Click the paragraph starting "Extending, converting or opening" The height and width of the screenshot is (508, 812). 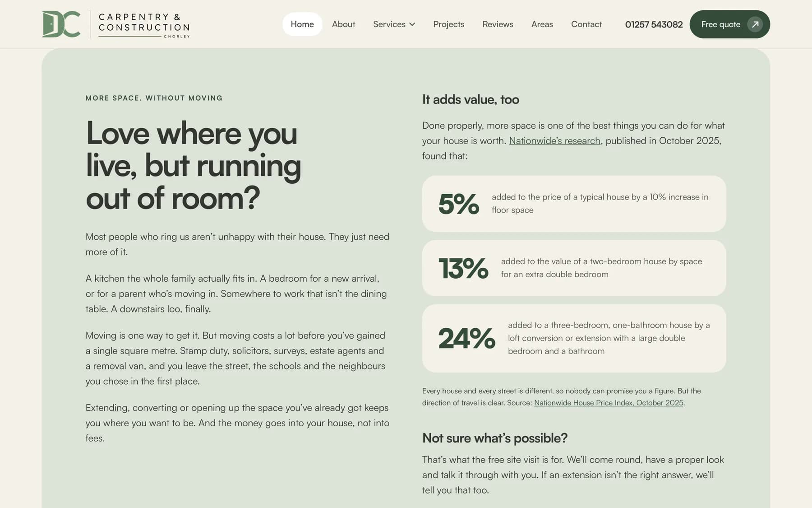click(237, 423)
